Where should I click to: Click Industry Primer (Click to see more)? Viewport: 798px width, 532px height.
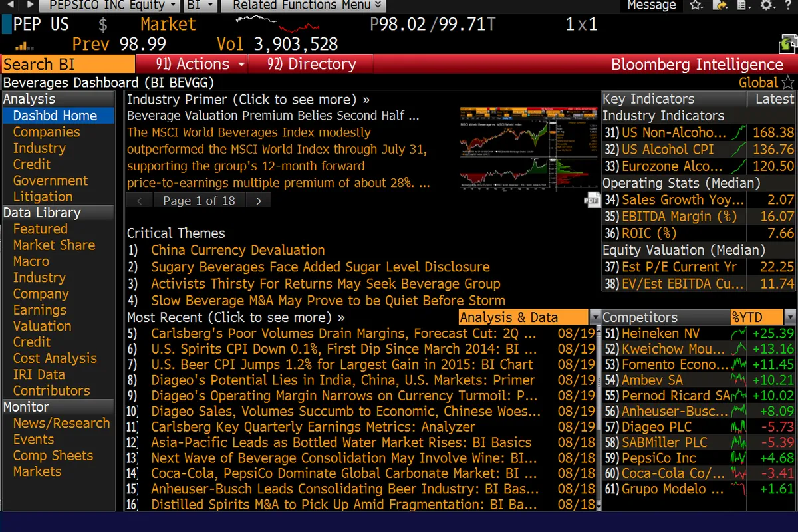249,100
